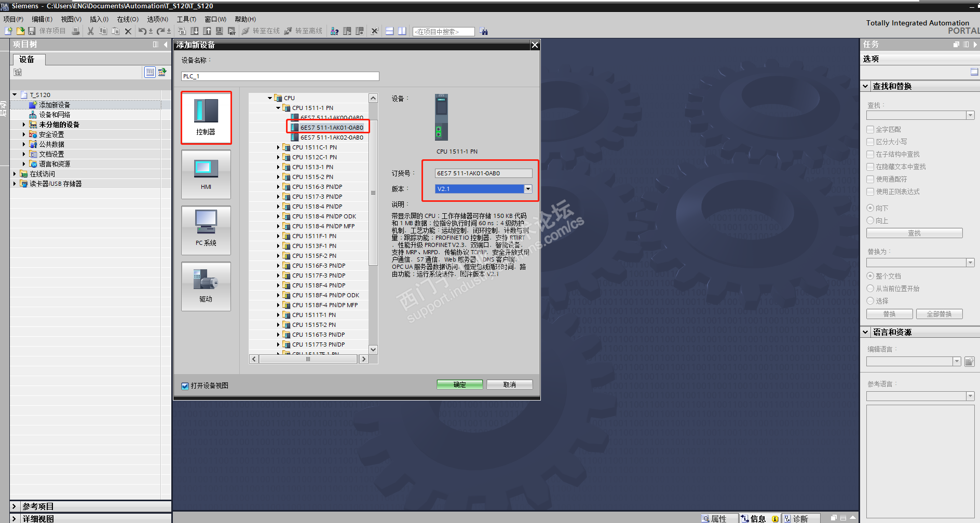
Task: Open the 查找 search text dropdown
Action: pyautogui.click(x=970, y=115)
